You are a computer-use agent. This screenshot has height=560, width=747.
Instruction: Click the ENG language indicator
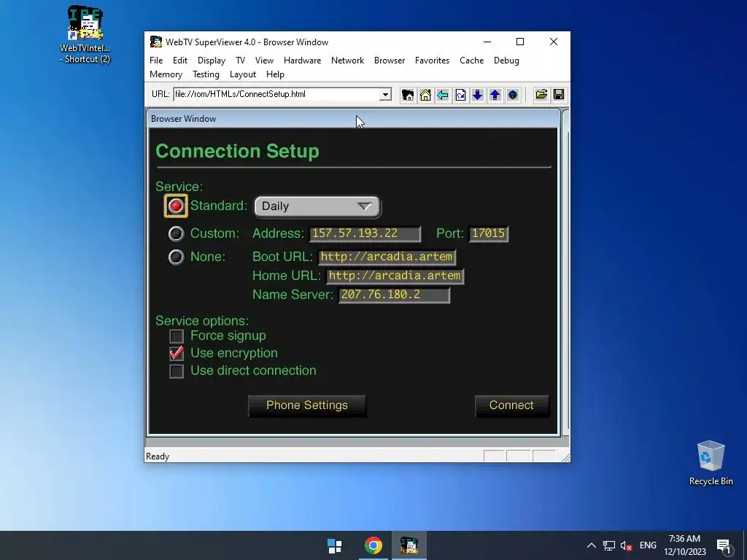[648, 545]
